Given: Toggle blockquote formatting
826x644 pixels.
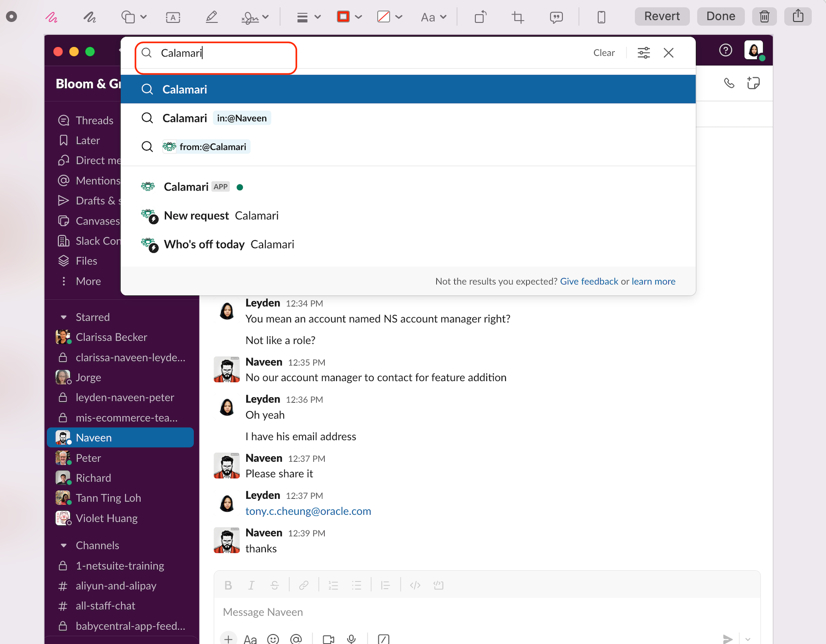Looking at the screenshot, I should coord(385,585).
